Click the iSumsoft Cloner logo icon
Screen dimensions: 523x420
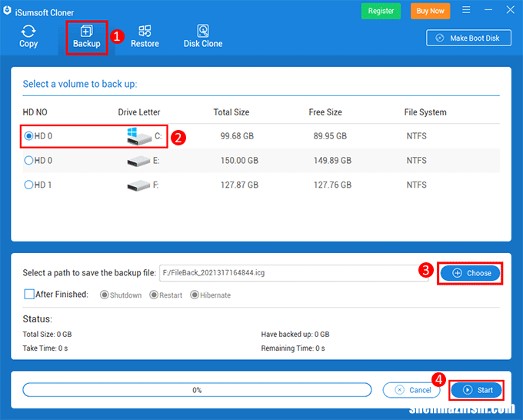pyautogui.click(x=7, y=11)
